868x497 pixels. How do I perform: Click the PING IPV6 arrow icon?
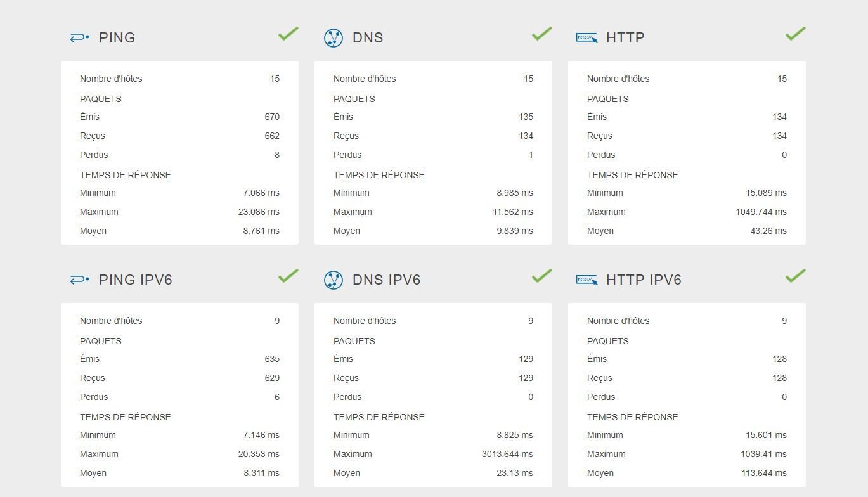79,280
